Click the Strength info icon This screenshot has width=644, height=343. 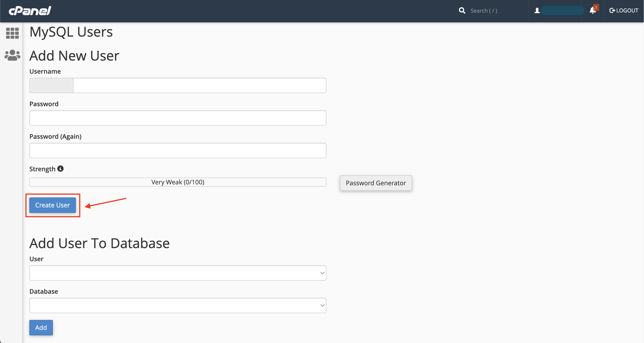[x=60, y=169]
